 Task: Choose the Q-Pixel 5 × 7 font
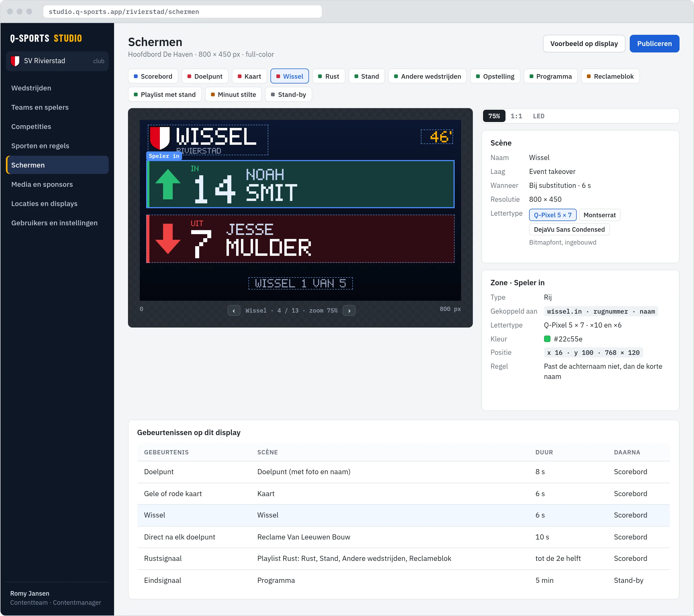click(x=552, y=215)
